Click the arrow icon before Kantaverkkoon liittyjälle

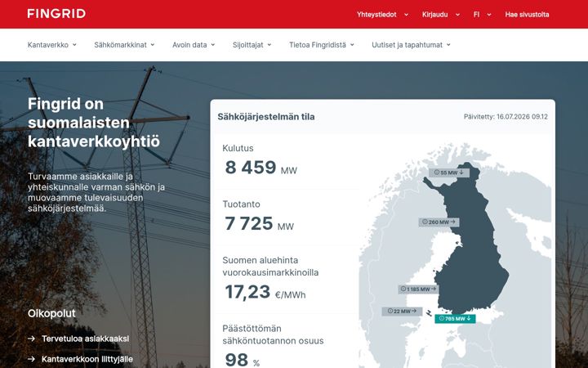32,359
